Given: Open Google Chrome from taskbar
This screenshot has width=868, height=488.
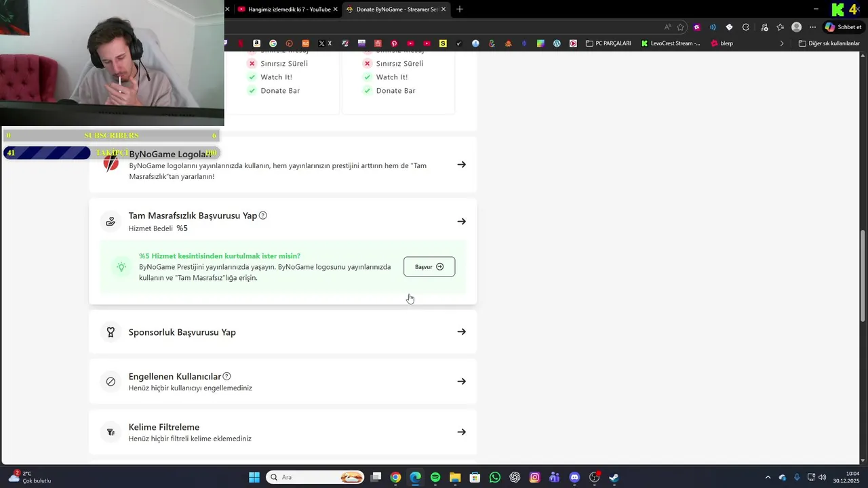Looking at the screenshot, I should pos(395,477).
